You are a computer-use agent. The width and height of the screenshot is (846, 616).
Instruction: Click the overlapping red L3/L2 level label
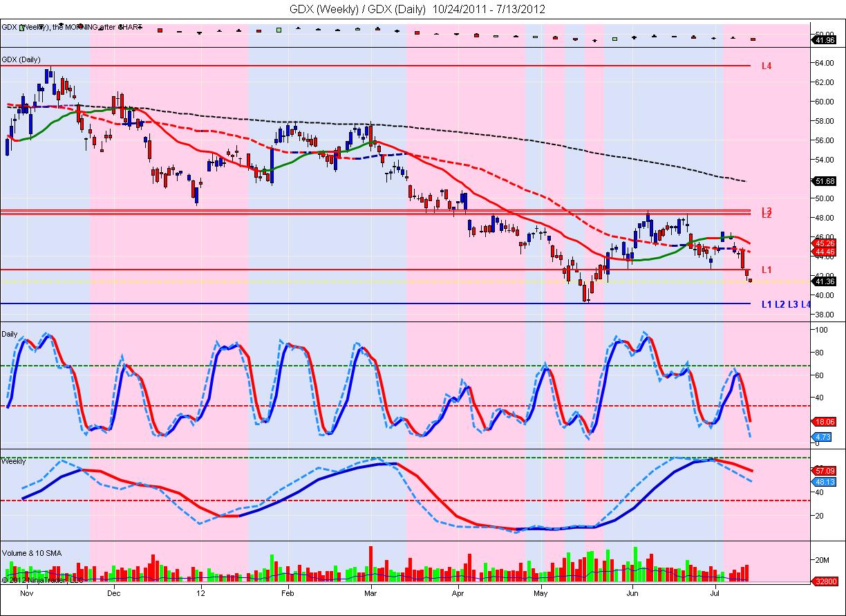(767, 212)
